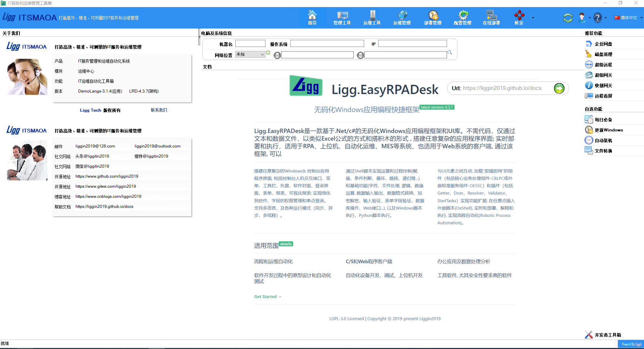Expand the help dropdown arrow
The height and width of the screenshot is (349, 644).
(x=605, y=18)
